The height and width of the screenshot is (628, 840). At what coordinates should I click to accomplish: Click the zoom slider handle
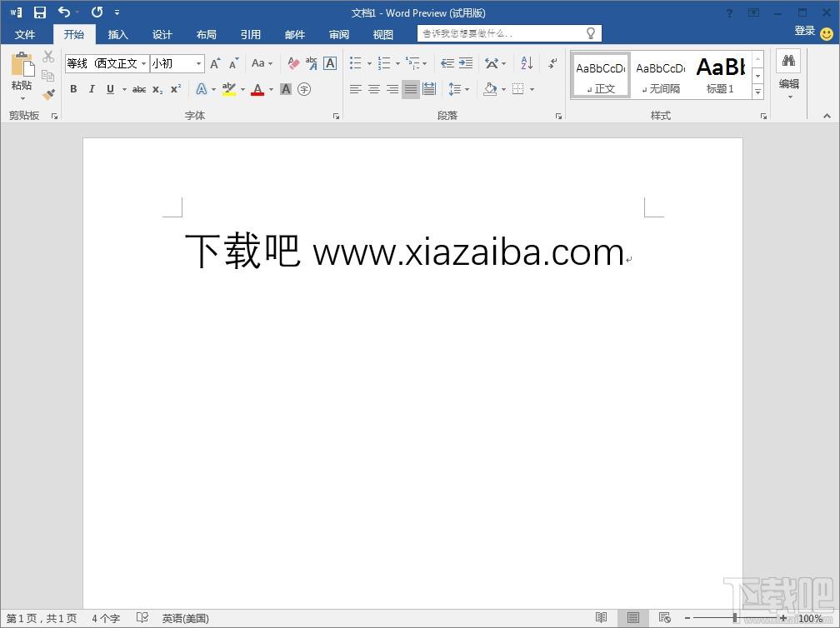(734, 618)
